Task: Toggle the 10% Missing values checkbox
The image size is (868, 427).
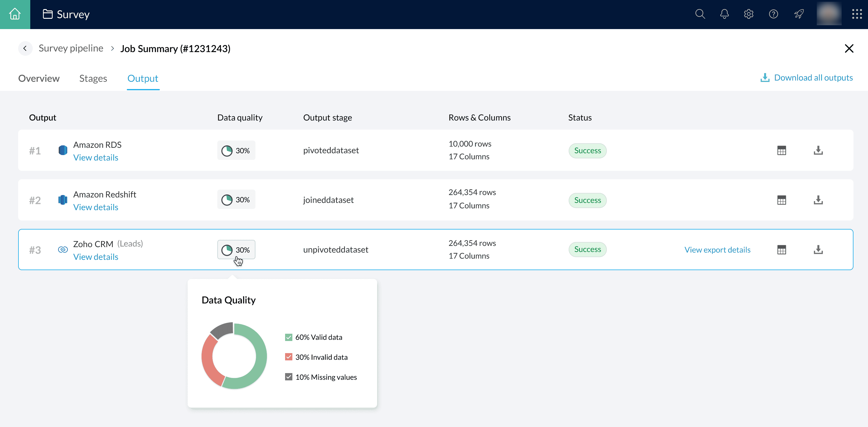Action: tap(288, 377)
